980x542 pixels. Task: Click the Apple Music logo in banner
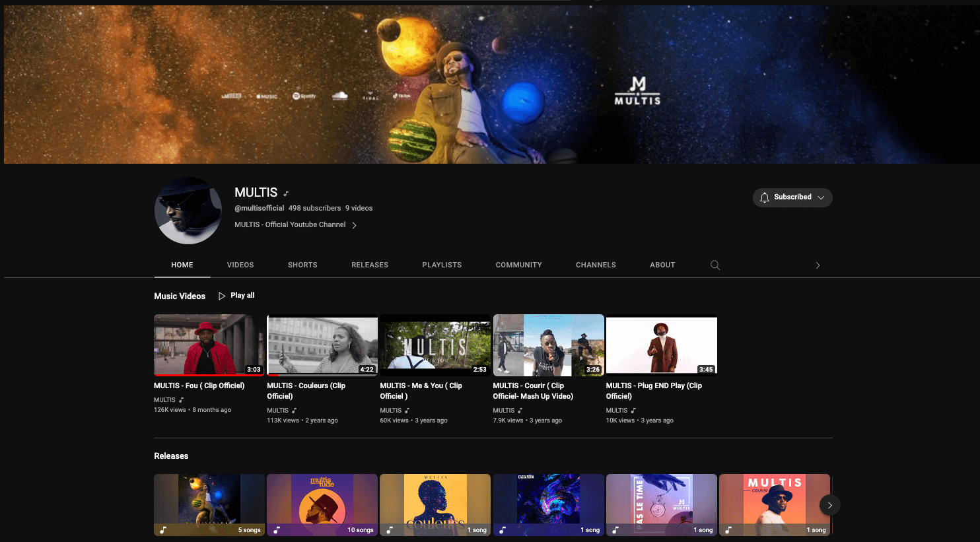(267, 96)
